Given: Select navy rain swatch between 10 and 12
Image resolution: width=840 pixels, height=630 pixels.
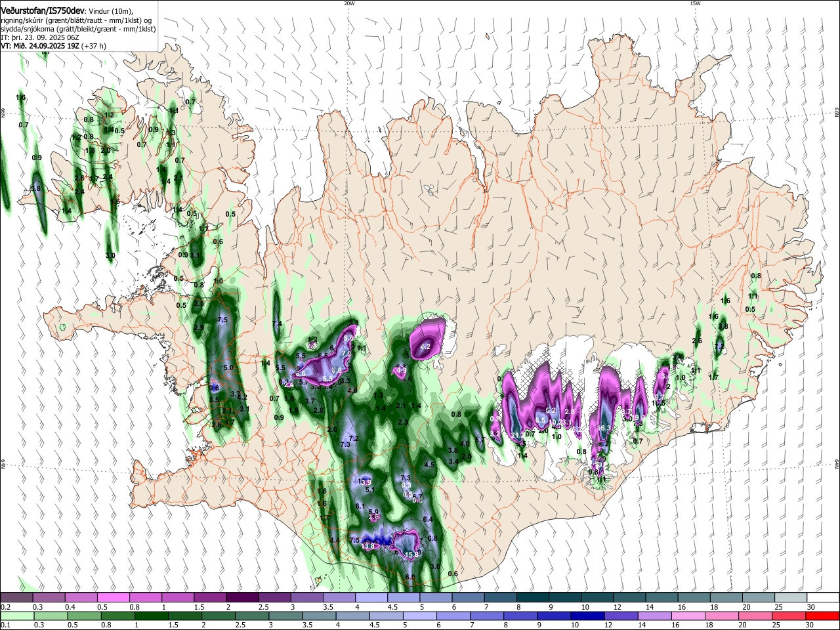Looking at the screenshot, I should [x=586, y=616].
